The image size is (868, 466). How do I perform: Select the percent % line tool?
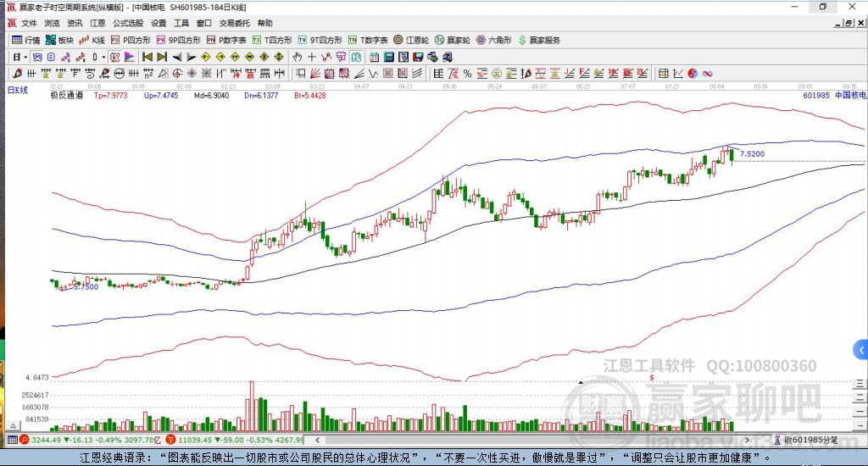click(467, 74)
